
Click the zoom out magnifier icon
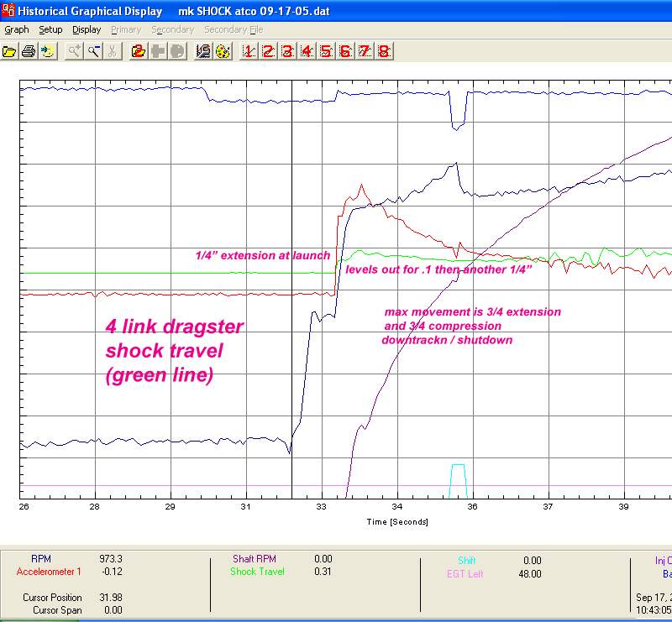tap(93, 51)
